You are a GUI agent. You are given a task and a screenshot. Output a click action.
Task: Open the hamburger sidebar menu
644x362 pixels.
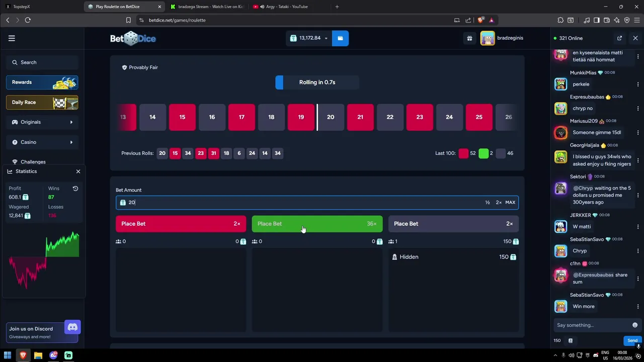tap(12, 38)
